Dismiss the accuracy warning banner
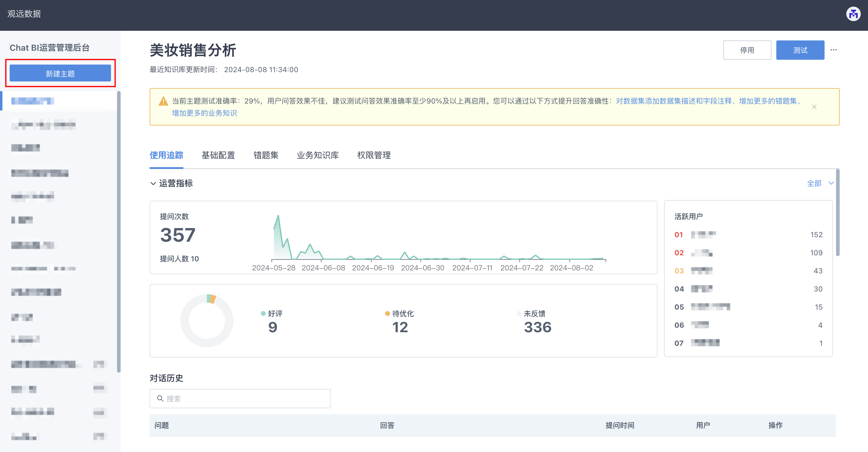868x452 pixels. (814, 107)
